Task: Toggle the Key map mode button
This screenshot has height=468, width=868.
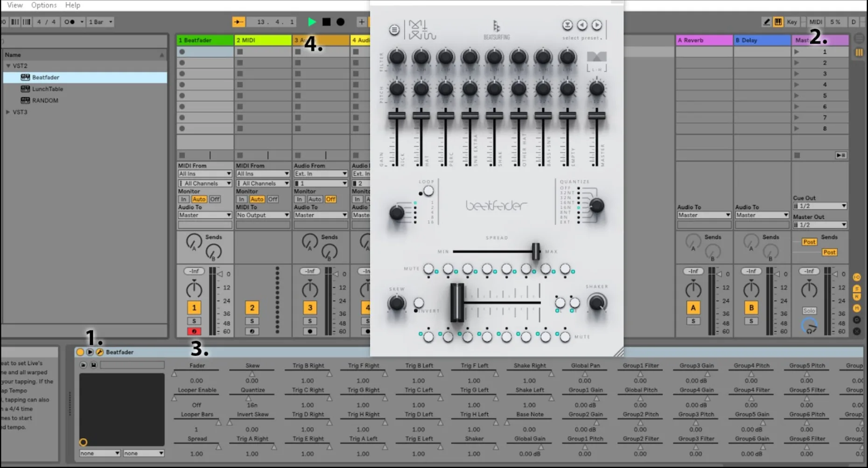Action: [792, 22]
